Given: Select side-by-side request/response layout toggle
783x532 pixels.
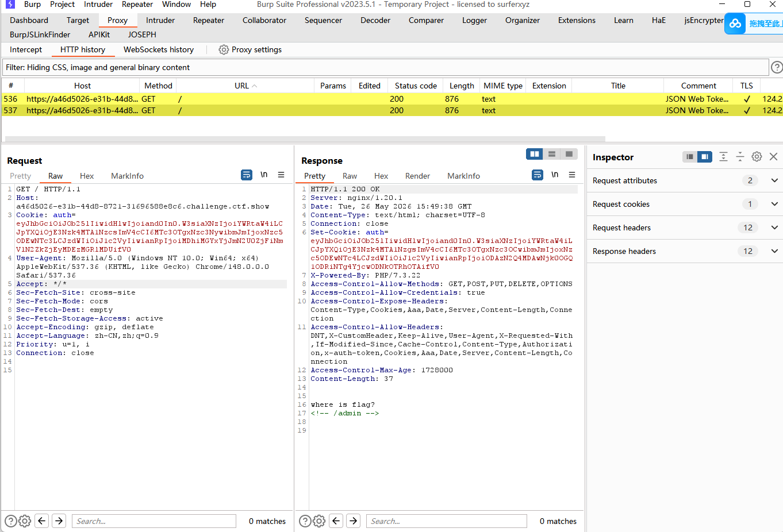Looking at the screenshot, I should point(535,154).
